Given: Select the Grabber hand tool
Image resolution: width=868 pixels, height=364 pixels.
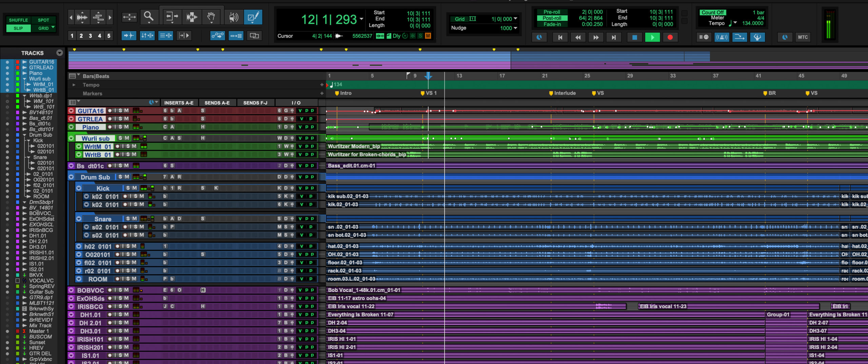Looking at the screenshot, I should coord(211,17).
